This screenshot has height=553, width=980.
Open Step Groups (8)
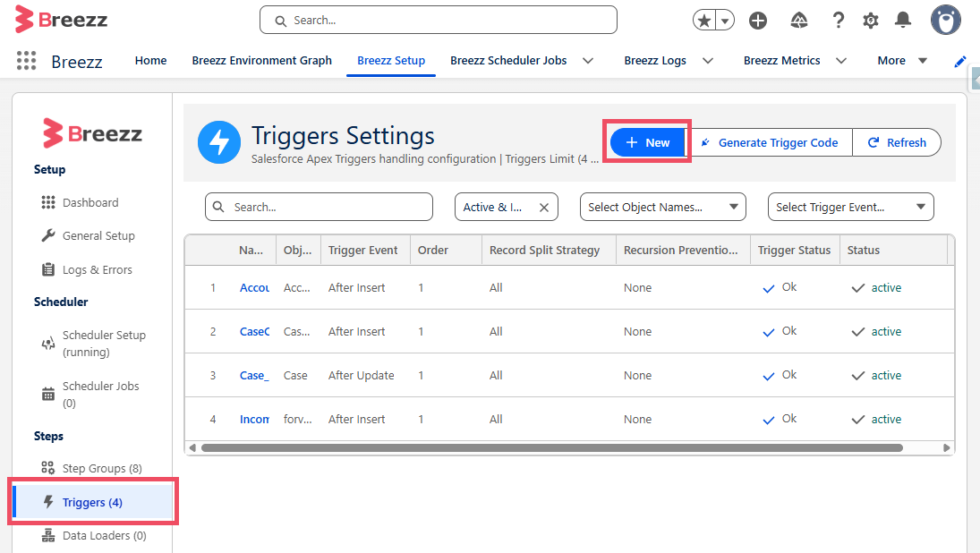pos(102,469)
